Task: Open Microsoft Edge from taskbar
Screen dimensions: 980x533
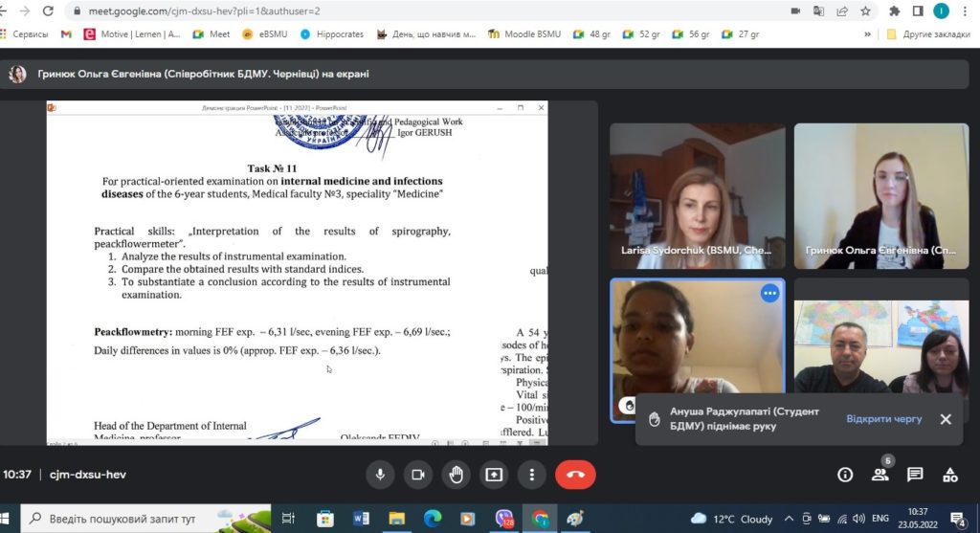Action: click(433, 519)
